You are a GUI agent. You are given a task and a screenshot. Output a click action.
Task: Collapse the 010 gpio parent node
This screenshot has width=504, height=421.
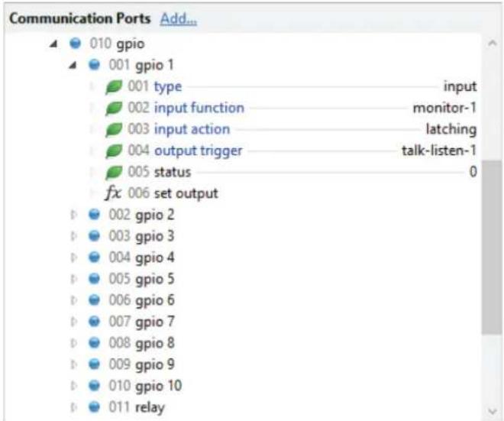click(x=53, y=44)
